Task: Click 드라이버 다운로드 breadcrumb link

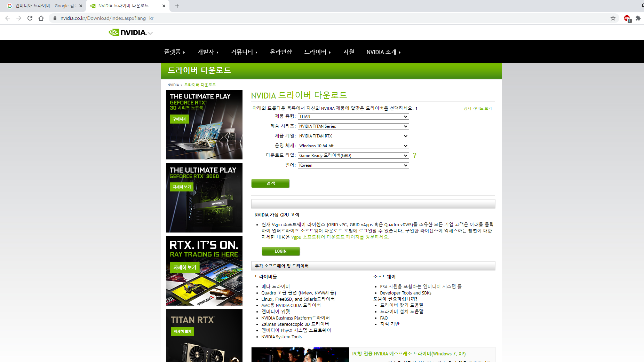Action: click(200, 85)
